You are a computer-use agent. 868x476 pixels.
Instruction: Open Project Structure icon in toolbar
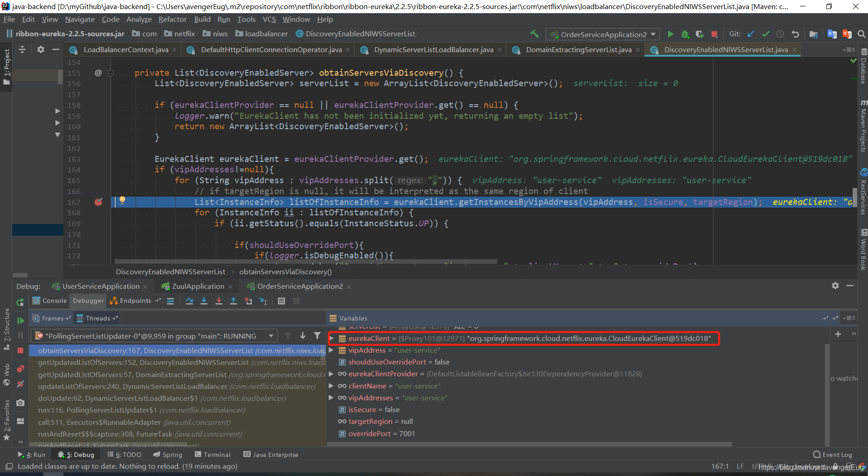coord(814,34)
